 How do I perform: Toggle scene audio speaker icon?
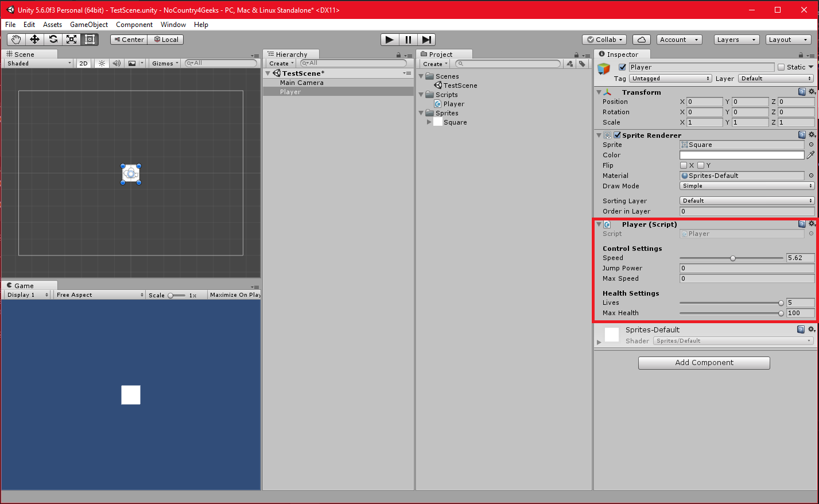[117, 63]
